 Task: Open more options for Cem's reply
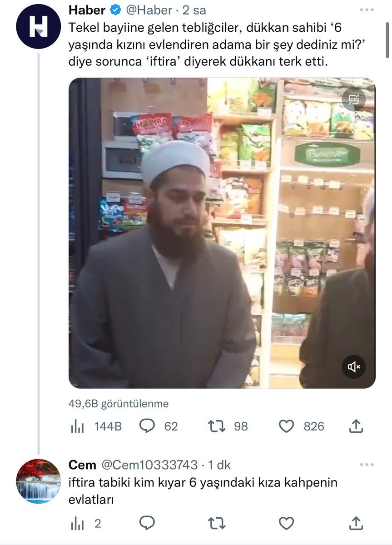367,465
